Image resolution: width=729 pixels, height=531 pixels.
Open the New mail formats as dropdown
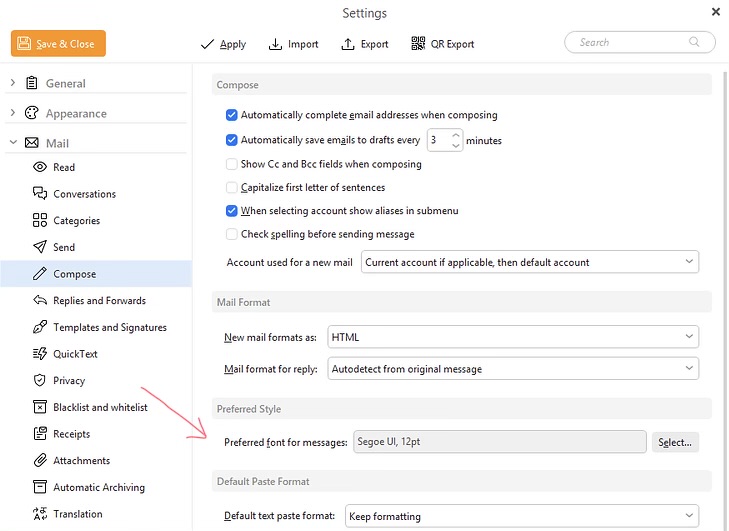click(x=513, y=337)
